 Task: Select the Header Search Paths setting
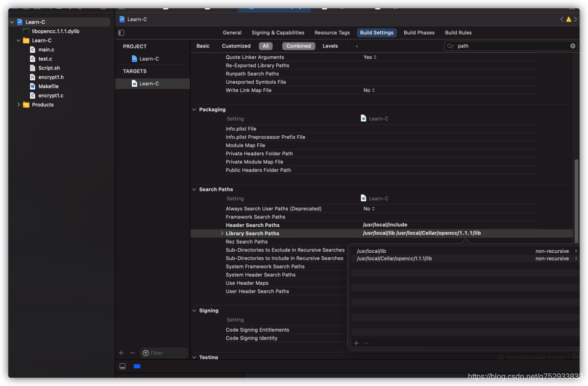click(x=252, y=225)
